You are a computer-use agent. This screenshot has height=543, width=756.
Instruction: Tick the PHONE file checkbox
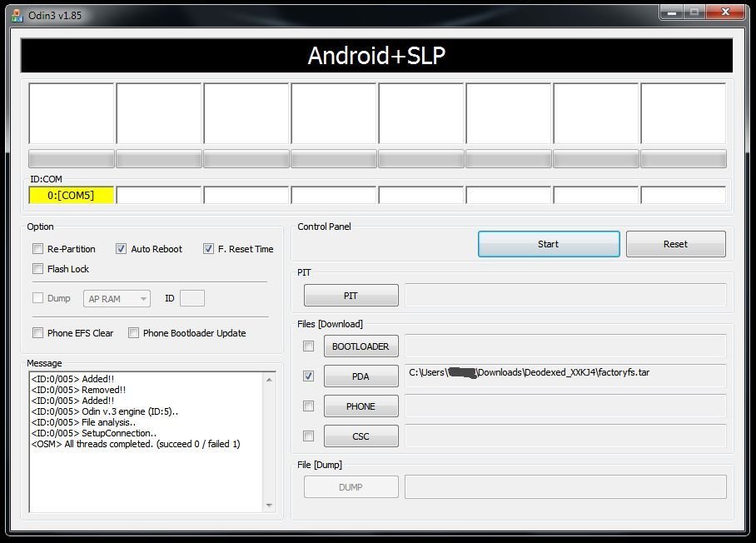pos(309,406)
